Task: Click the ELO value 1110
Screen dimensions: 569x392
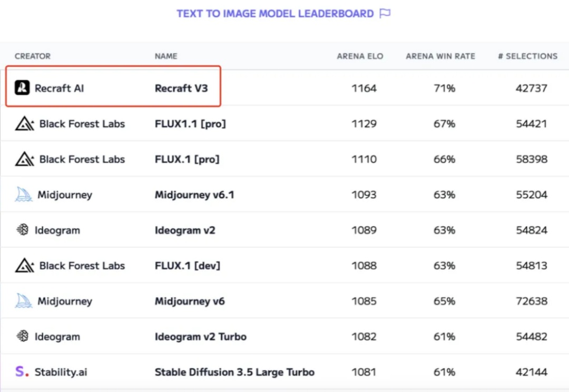Action: [x=364, y=159]
